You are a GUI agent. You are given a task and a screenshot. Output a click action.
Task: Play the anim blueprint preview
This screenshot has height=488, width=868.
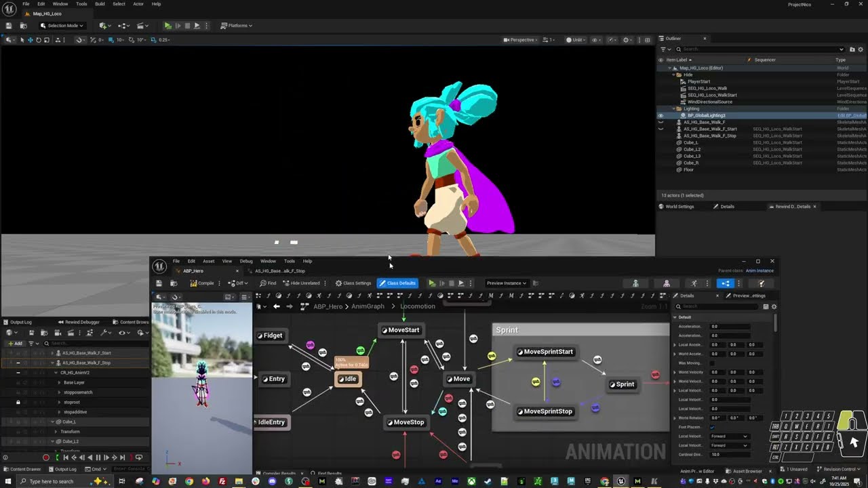tap(432, 283)
